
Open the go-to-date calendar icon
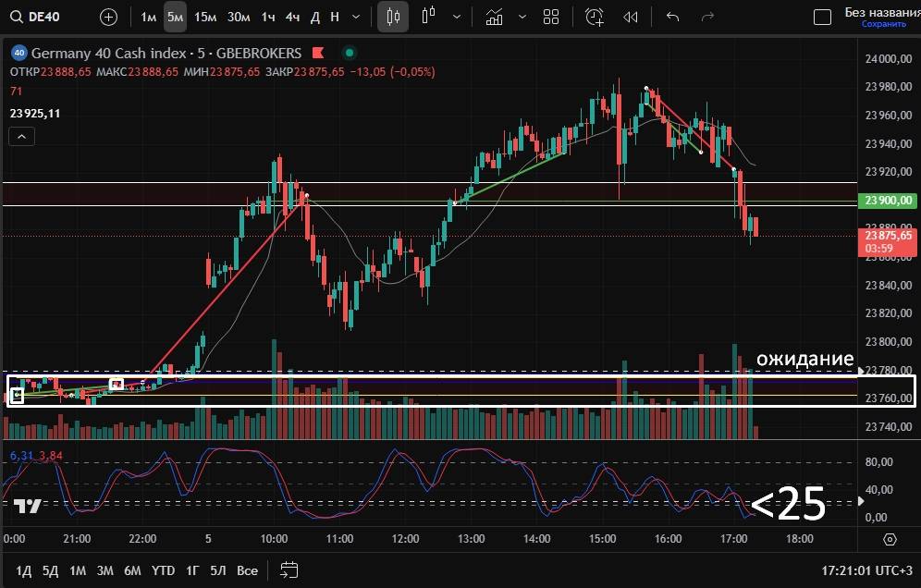(289, 570)
